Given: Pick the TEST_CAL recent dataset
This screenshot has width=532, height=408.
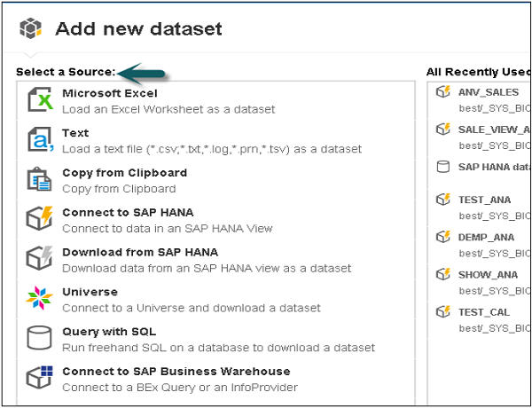Looking at the screenshot, I should pyautogui.click(x=483, y=311).
